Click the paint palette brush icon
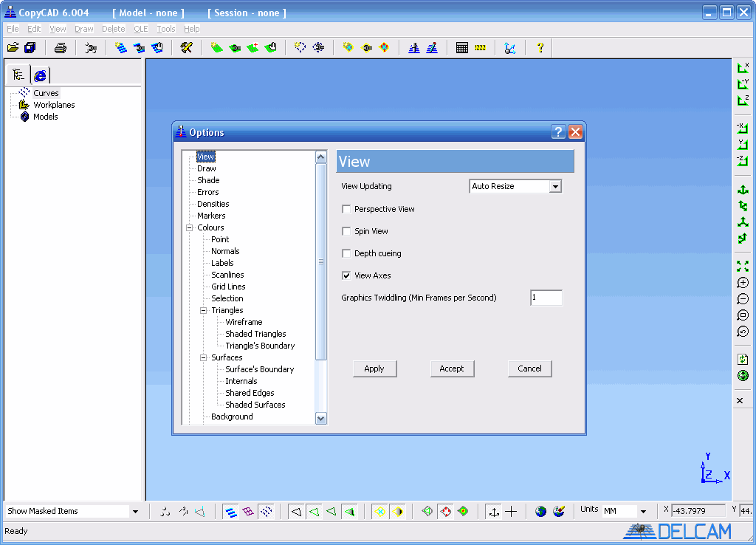Viewport: 756px width, 545px height. pos(559,511)
